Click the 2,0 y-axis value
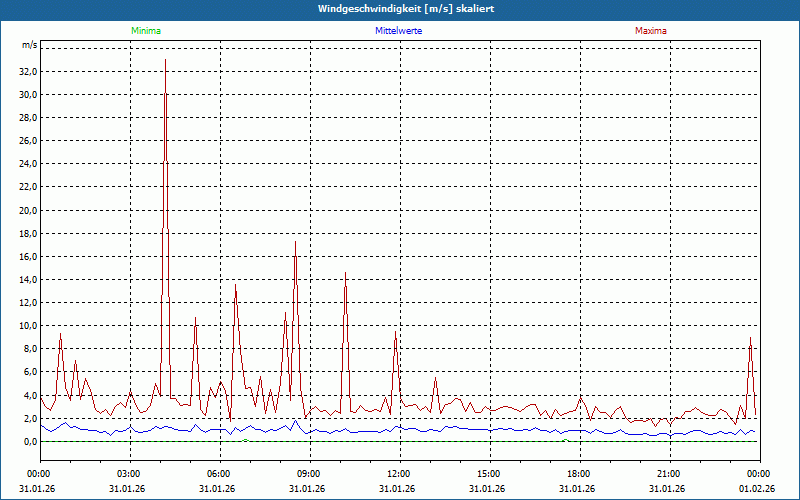800x500 pixels. (x=31, y=418)
